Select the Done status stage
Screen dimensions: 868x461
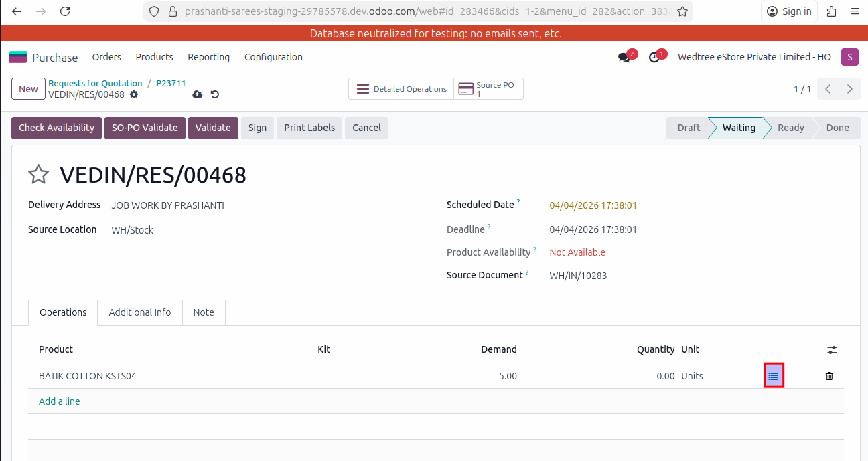click(837, 128)
